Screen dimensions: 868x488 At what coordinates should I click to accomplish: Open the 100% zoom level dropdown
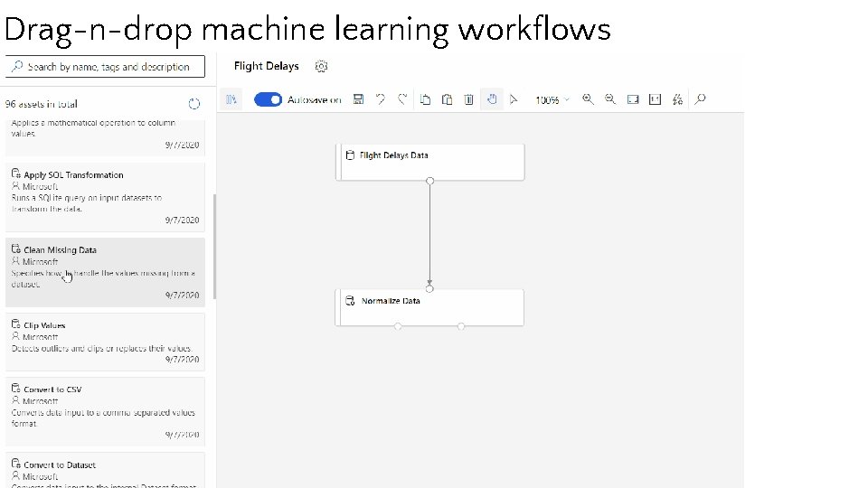[552, 100]
